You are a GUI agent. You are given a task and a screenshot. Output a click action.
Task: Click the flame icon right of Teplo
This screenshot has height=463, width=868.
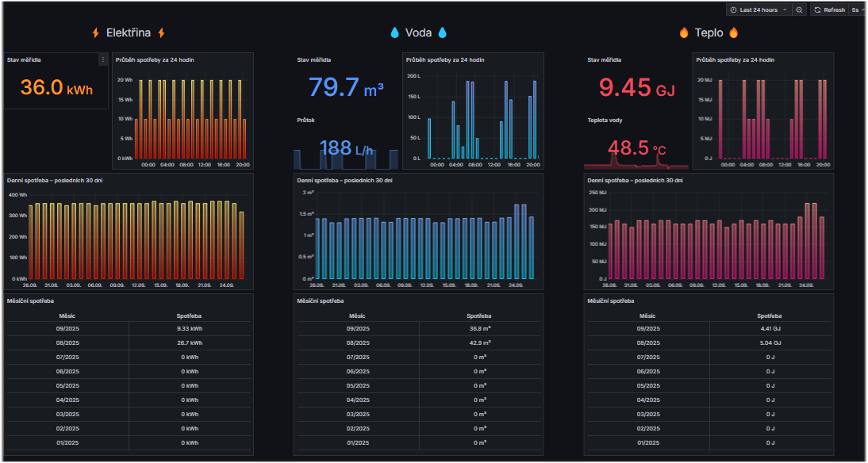(x=733, y=33)
